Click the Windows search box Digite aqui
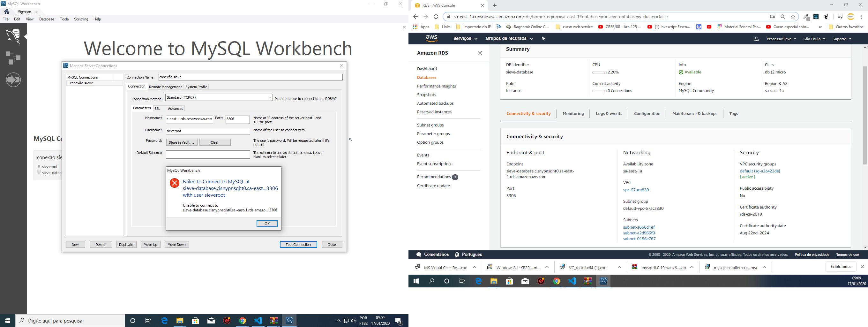This screenshot has width=868, height=327. [x=70, y=321]
